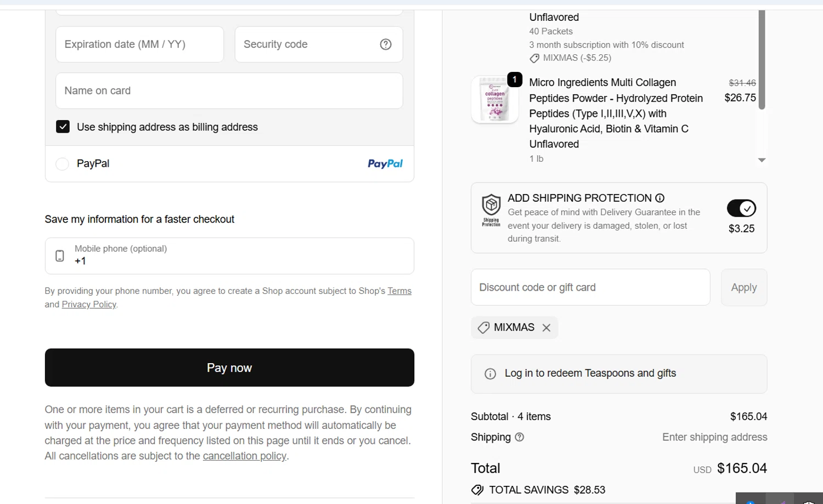Click the mobile phone icon in phone field
Screen dimensions: 823x504
click(x=60, y=256)
